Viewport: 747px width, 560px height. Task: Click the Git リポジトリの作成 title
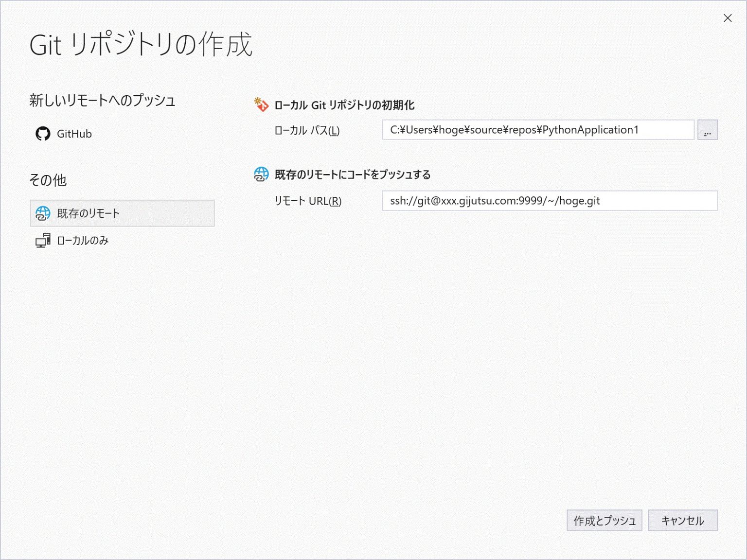(x=142, y=46)
